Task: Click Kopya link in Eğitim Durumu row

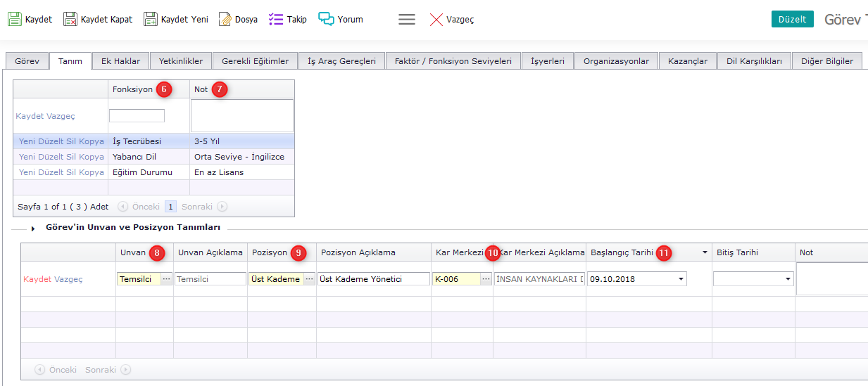Action: (x=92, y=172)
